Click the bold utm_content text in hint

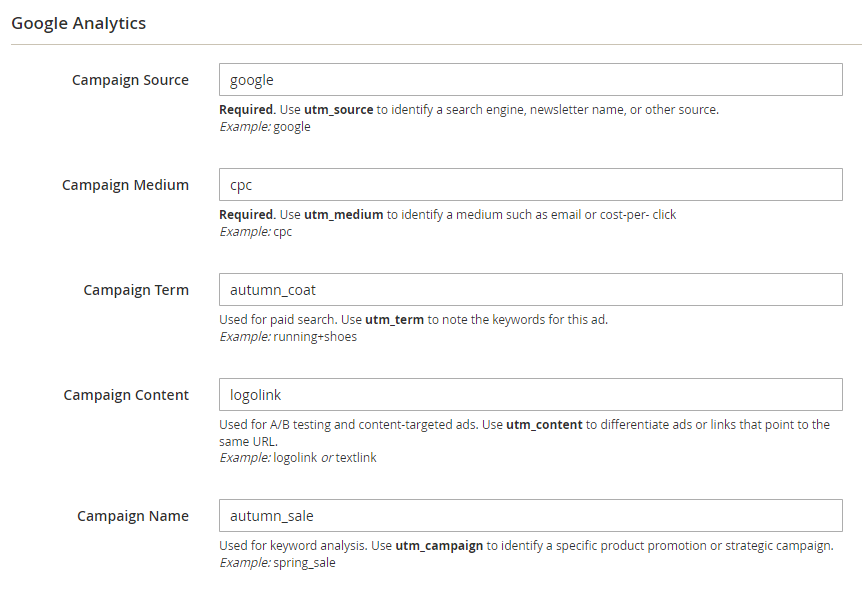coord(544,424)
